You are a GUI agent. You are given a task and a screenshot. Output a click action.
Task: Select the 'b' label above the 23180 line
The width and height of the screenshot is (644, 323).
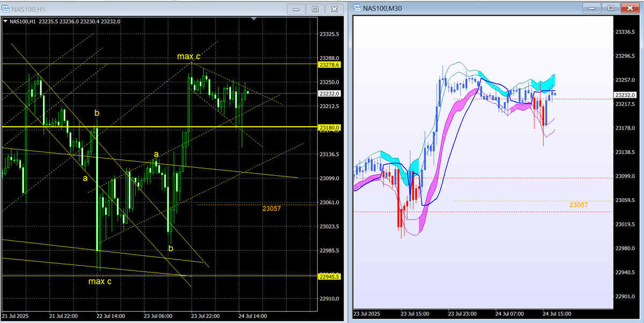(x=97, y=113)
